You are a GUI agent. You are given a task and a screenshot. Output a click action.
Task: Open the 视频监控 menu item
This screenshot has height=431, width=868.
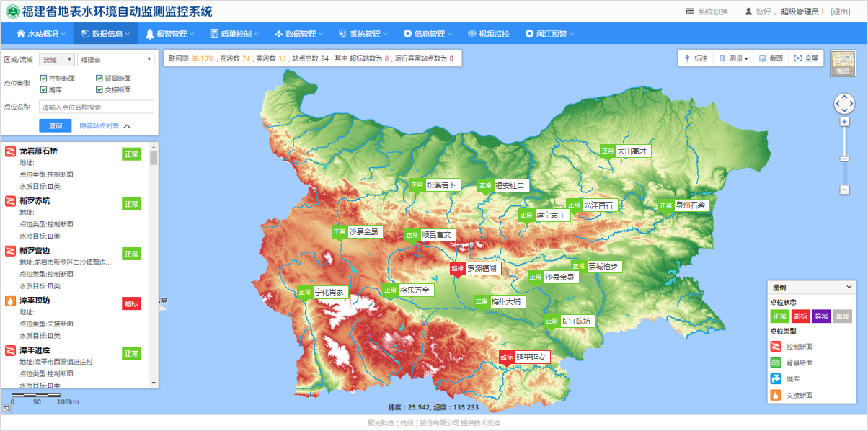coord(488,33)
